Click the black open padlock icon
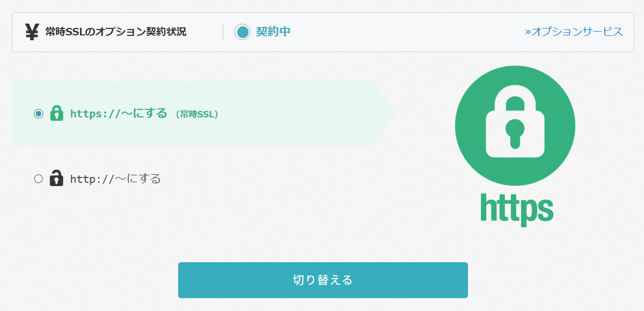Viewport: 644px width, 311px height. [56, 178]
